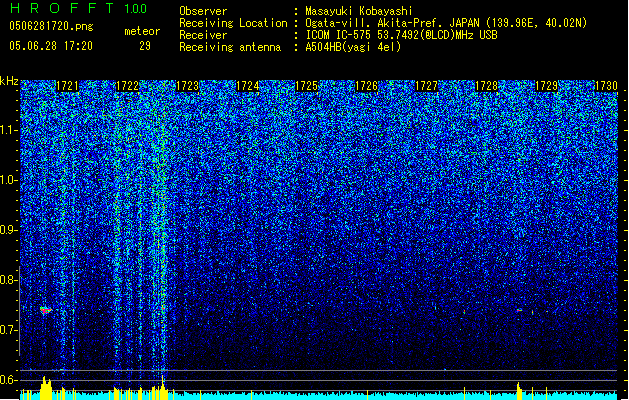
Task: Click the 1724 time marker
Action: (247, 86)
